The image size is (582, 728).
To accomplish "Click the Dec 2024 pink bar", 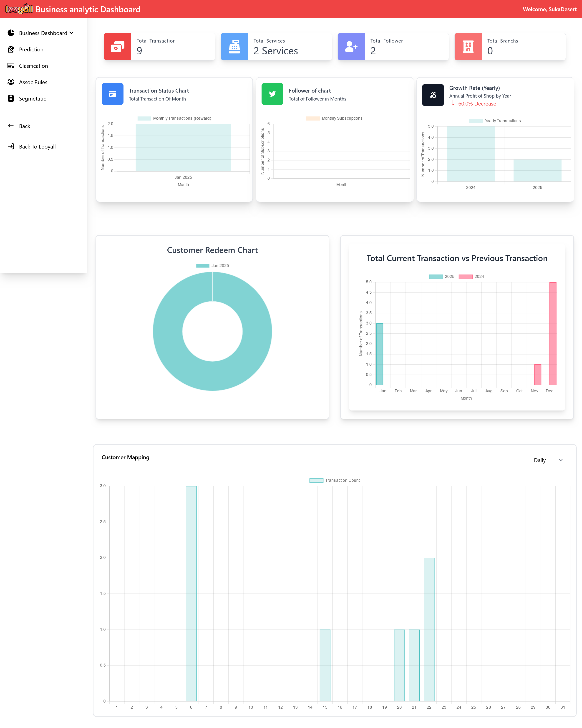I will click(553, 334).
